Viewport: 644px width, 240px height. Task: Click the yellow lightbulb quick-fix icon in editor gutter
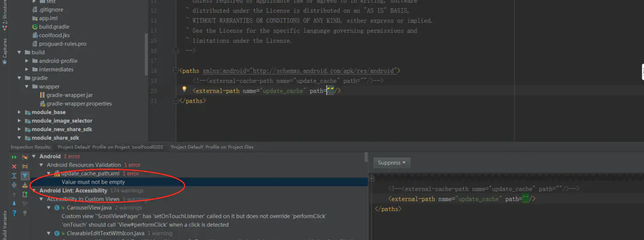[x=184, y=89]
